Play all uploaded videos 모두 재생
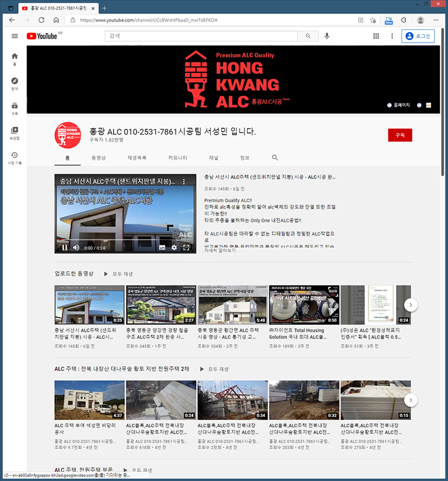This screenshot has height=481, width=448. click(118, 274)
